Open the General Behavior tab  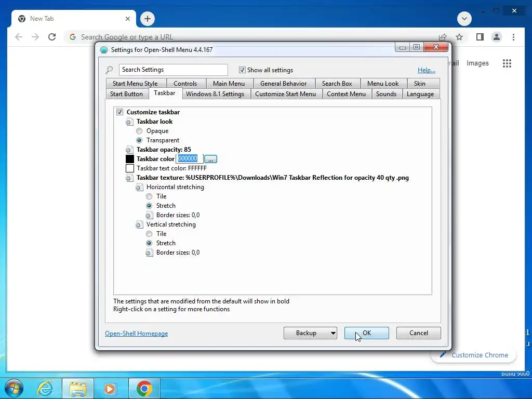[283, 84]
